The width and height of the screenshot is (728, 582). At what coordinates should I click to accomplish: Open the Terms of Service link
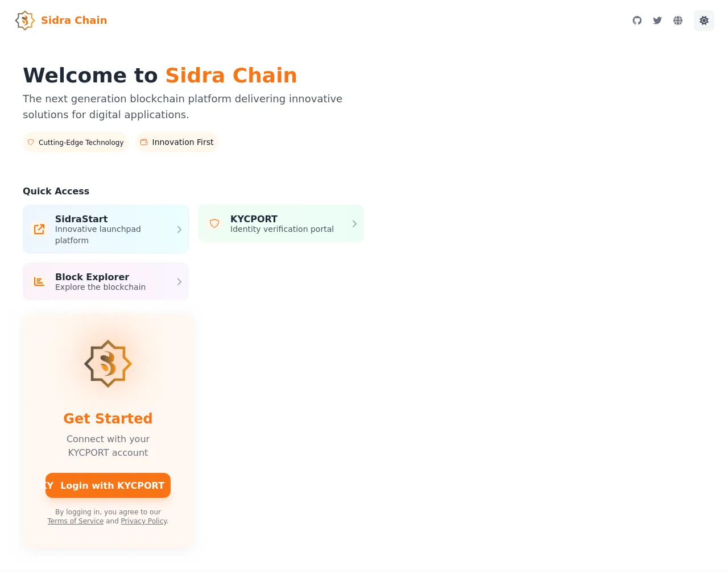click(x=76, y=521)
